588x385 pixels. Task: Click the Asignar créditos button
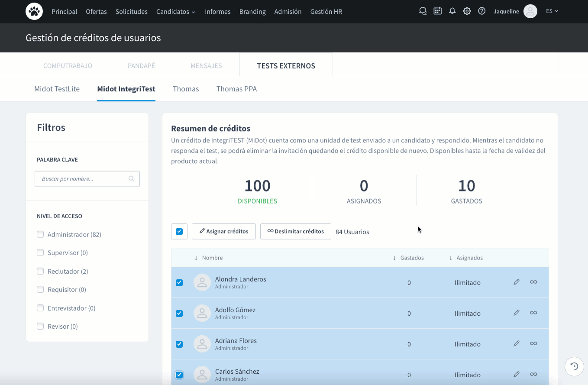click(x=224, y=232)
